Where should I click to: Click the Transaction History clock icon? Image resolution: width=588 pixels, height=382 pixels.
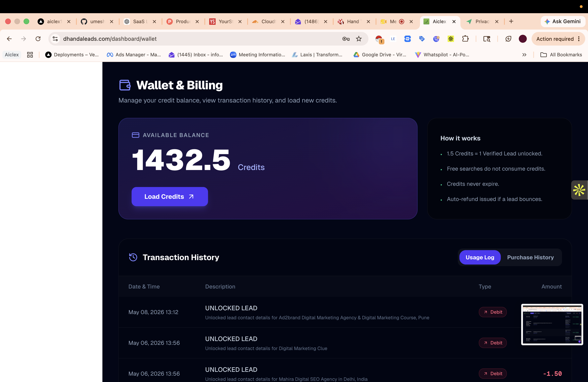133,257
